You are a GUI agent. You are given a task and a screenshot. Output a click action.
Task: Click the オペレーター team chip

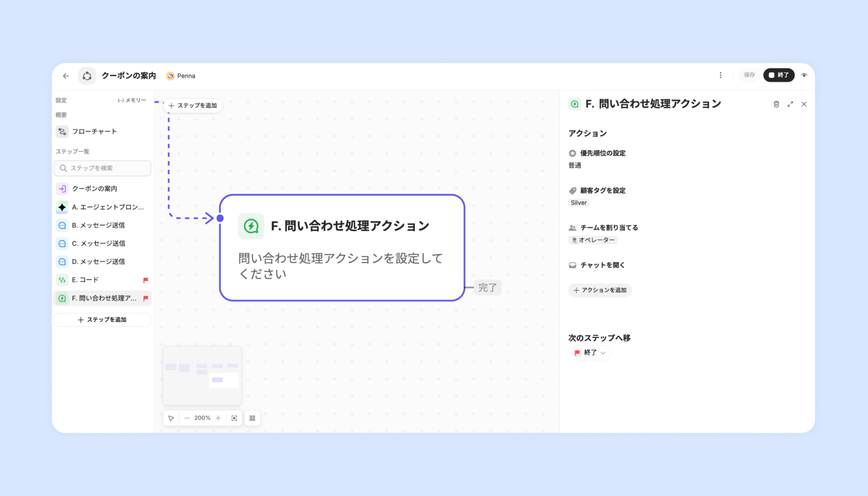(x=593, y=240)
